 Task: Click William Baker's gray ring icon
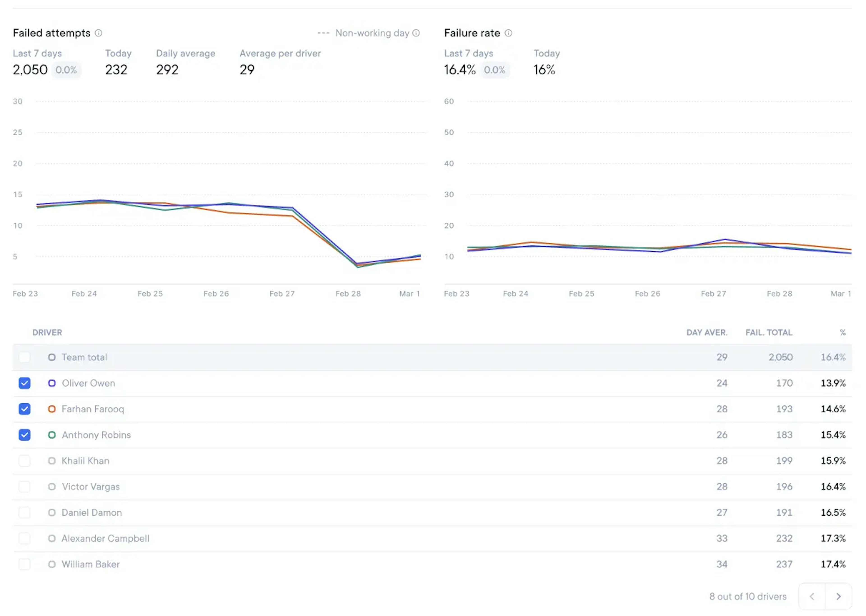pos(52,564)
